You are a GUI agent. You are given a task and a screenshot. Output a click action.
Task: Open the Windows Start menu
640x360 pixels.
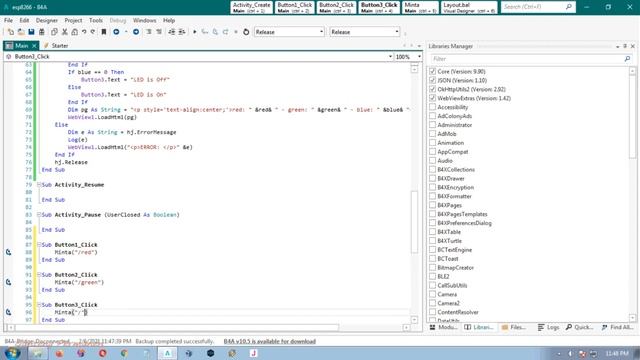[12, 353]
